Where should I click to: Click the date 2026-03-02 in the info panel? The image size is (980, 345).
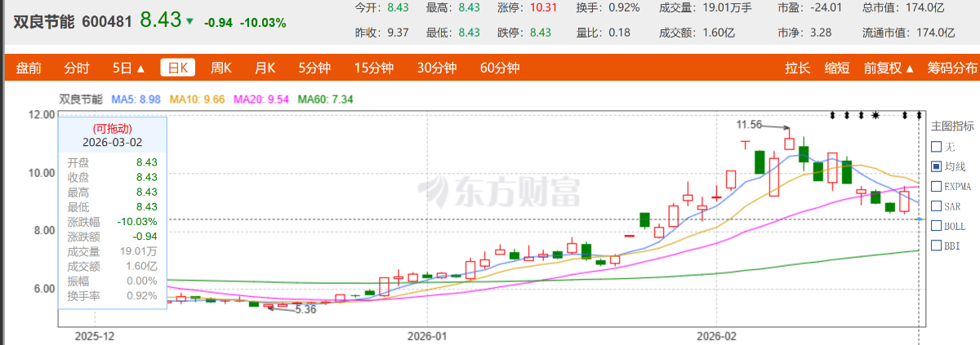tap(113, 141)
